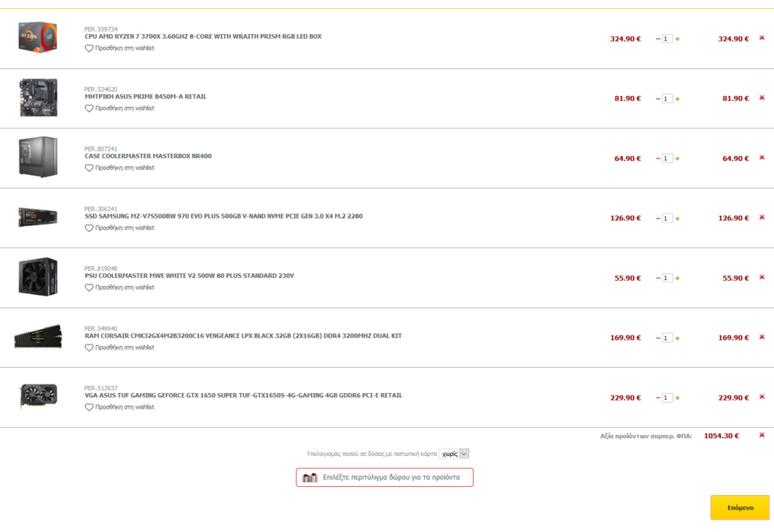Remove the ASUS TUF GTX 1650 Super

point(761,397)
